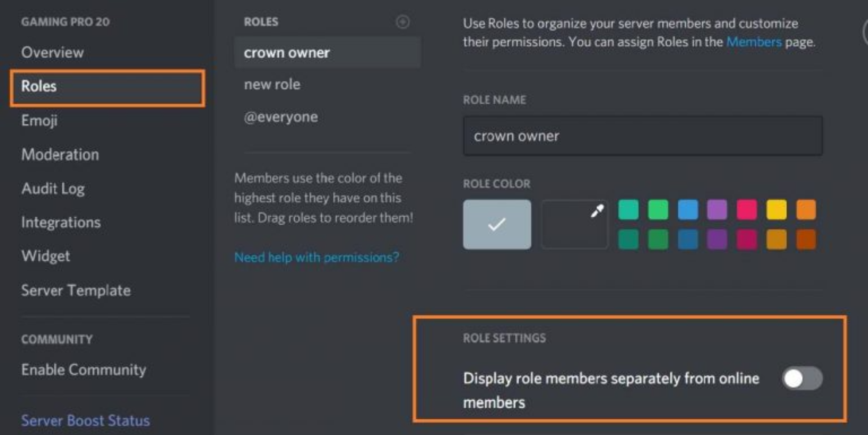The image size is (868, 435).
Task: Select the dark orange role color
Action: (x=806, y=239)
